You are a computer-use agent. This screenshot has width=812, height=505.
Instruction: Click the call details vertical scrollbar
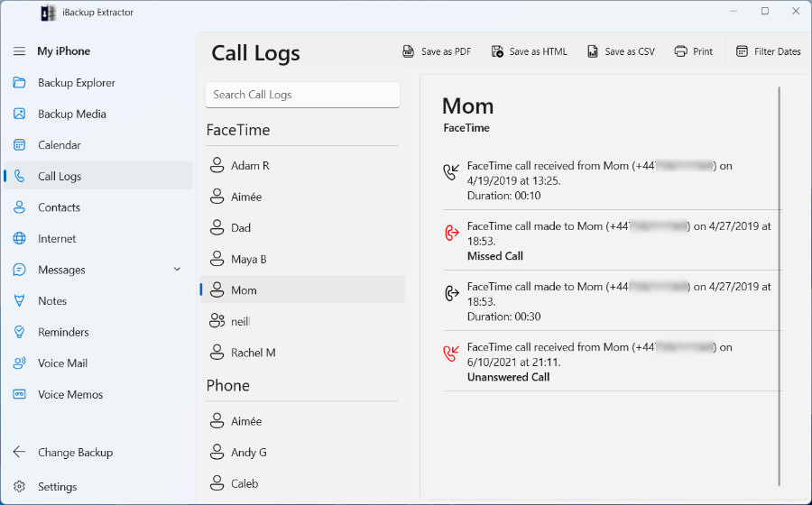click(x=779, y=271)
